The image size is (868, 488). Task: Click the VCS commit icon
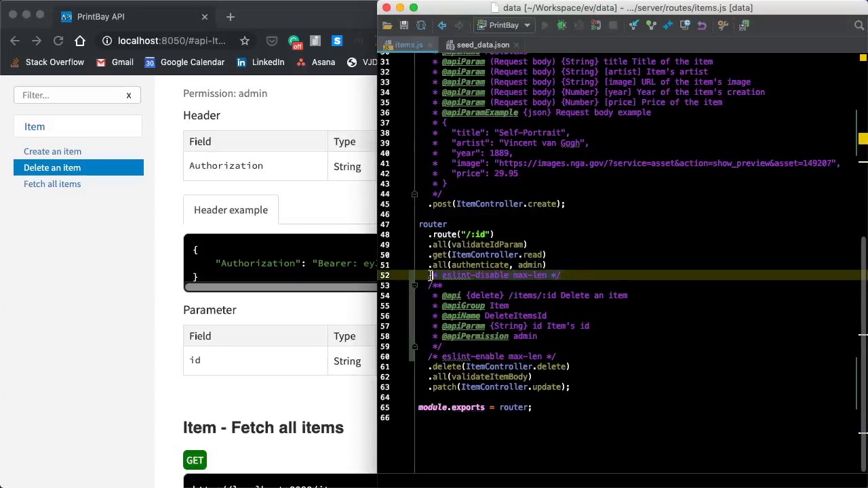pyautogui.click(x=651, y=26)
